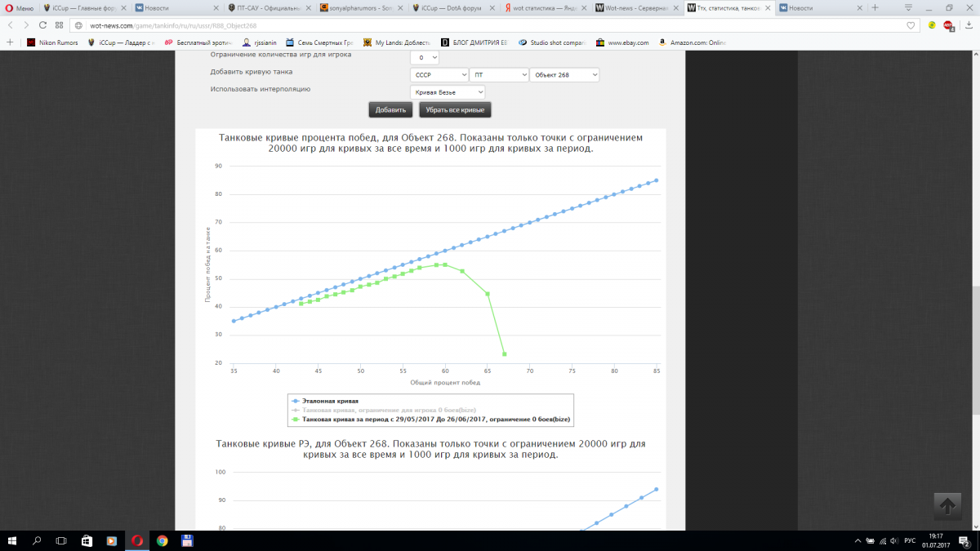
Task: Open the Семь Смертных Грехов bookmark
Action: [321, 42]
